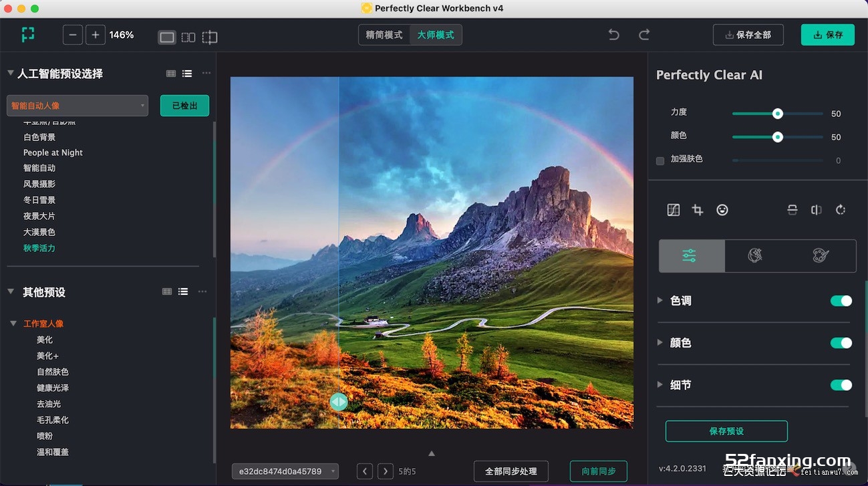Click the 向前同步 button
The image size is (868, 486).
click(599, 471)
